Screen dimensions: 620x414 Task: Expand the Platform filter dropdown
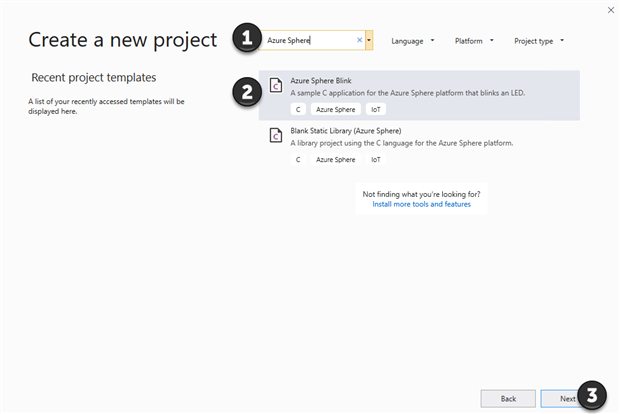pos(474,41)
